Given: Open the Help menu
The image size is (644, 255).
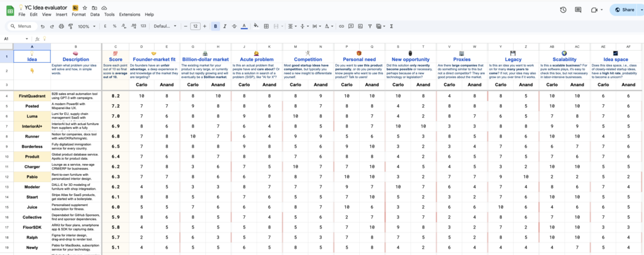Looking at the screenshot, I should tap(149, 14).
